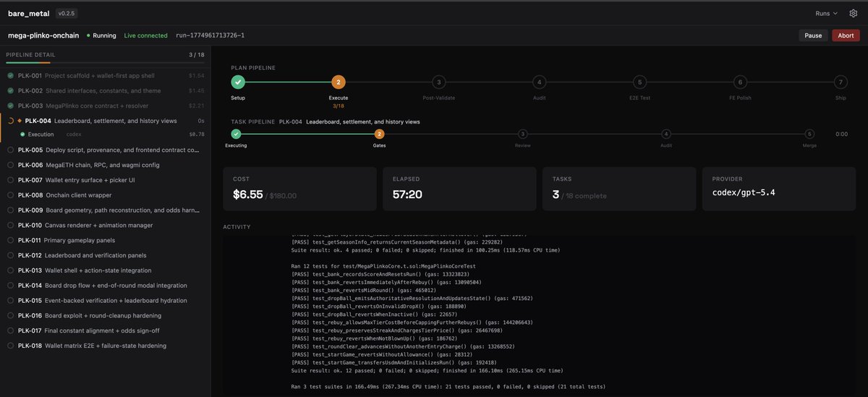
Task: Click the Live connected status text
Action: coord(145,35)
